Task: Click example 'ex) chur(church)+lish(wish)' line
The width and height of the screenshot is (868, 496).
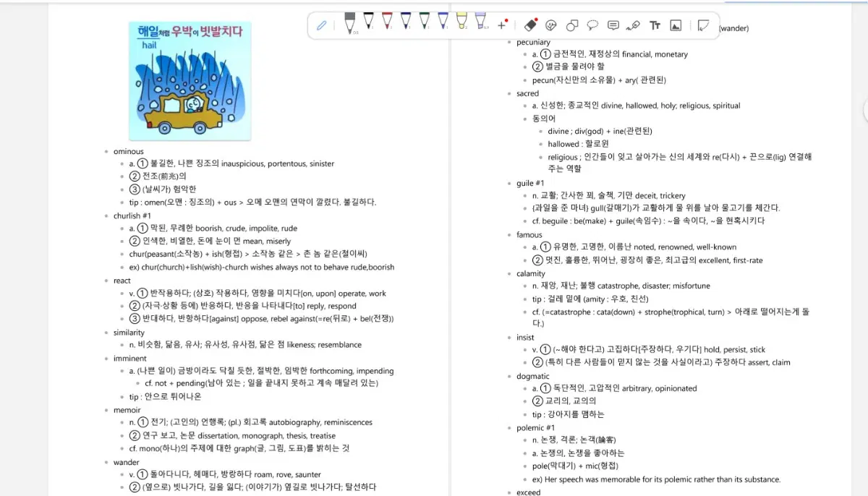Action: pyautogui.click(x=262, y=267)
